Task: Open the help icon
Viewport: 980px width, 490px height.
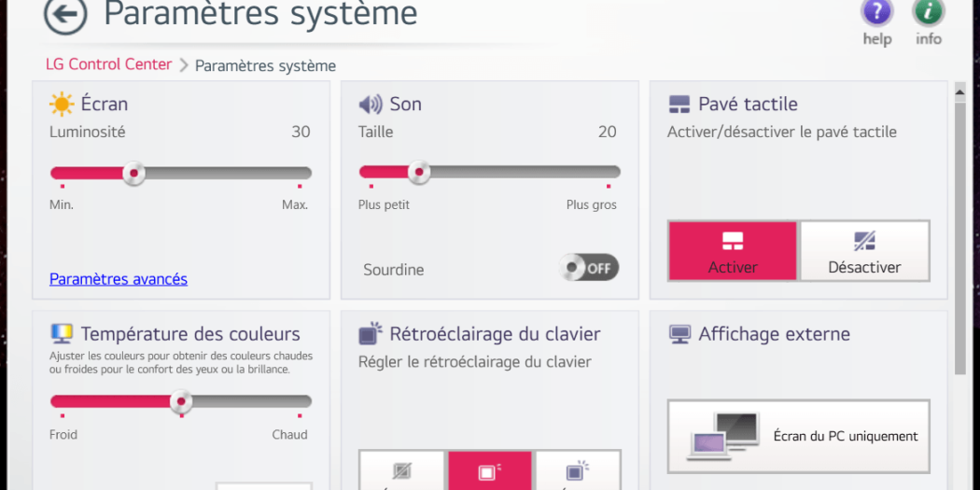Action: (x=876, y=13)
